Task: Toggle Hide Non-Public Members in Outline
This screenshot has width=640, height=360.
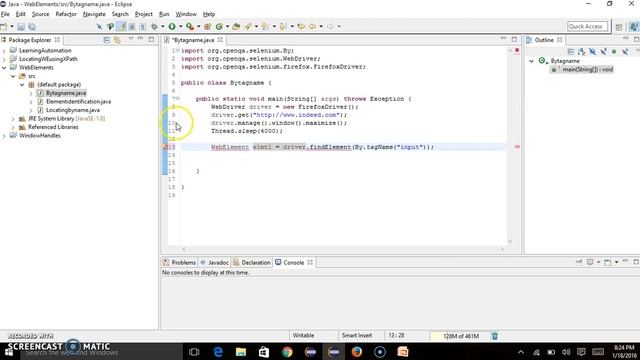Action: 614,51
